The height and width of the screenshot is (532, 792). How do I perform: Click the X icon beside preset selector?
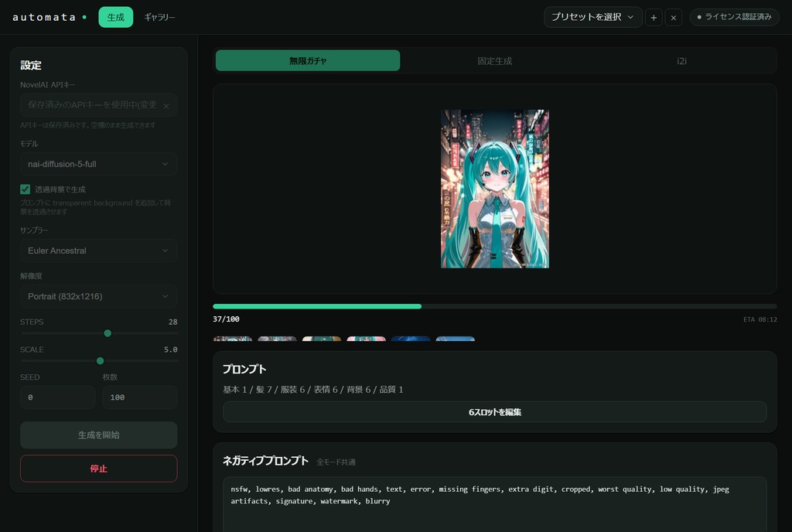click(x=674, y=17)
